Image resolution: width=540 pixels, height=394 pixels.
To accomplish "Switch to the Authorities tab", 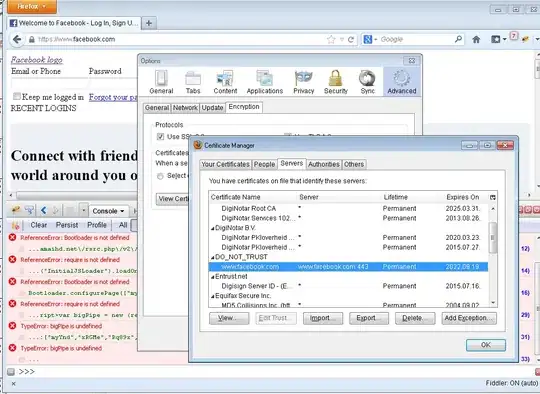I will (x=323, y=164).
